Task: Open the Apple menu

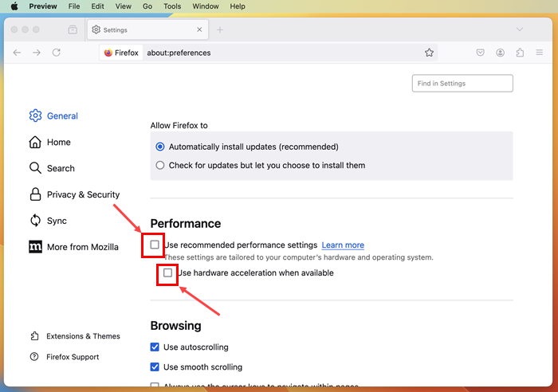Action: point(14,6)
